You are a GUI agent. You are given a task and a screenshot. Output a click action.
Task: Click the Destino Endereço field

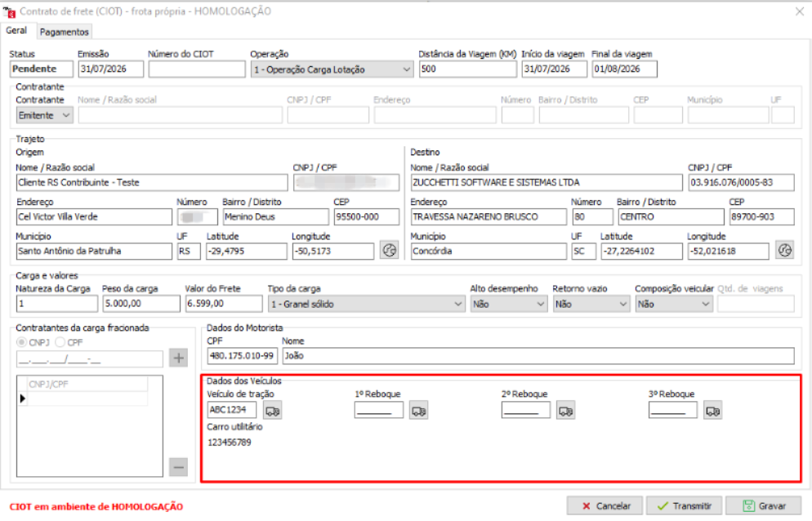pyautogui.click(x=489, y=216)
